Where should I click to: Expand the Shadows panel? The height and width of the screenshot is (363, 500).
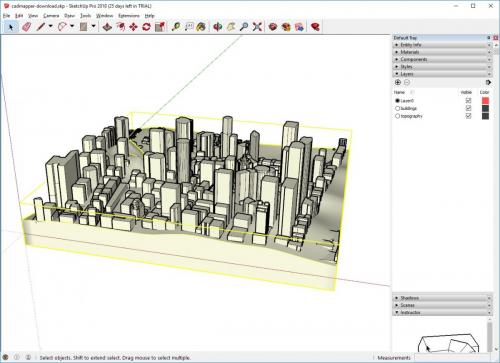coord(442,298)
